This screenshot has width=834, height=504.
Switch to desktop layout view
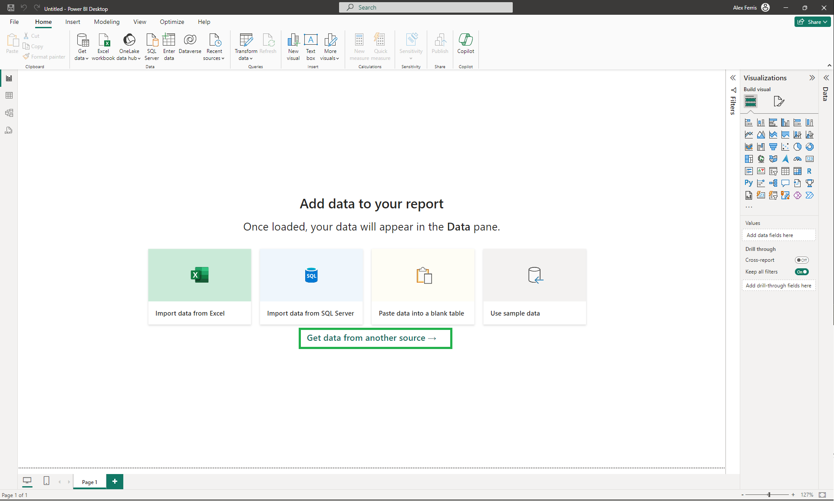click(27, 481)
